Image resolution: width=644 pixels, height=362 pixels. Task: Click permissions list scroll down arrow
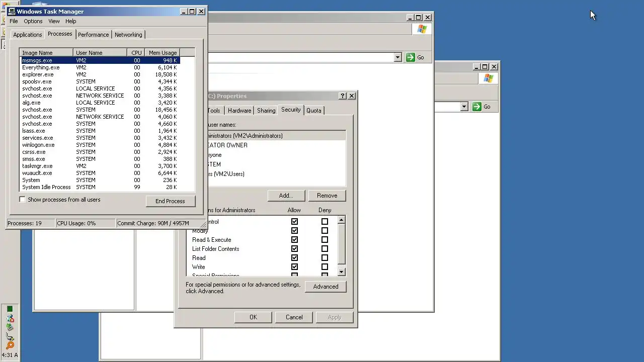pyautogui.click(x=341, y=271)
